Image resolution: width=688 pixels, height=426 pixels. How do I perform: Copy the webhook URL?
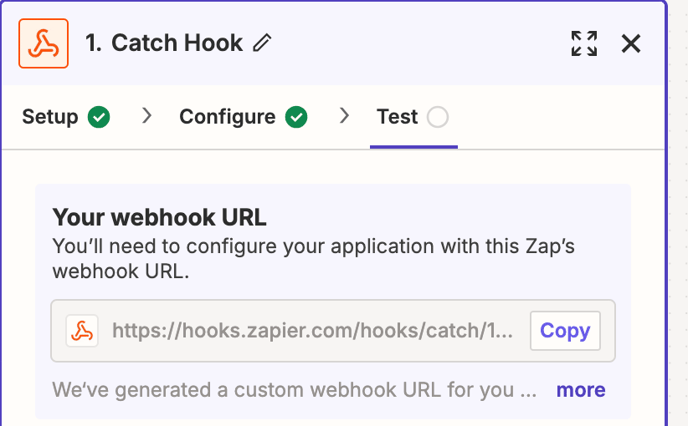(x=565, y=331)
